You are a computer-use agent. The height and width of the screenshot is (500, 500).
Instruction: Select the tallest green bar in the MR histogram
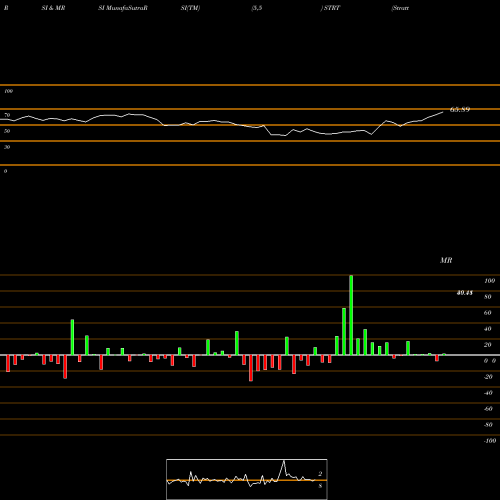pyautogui.click(x=351, y=315)
